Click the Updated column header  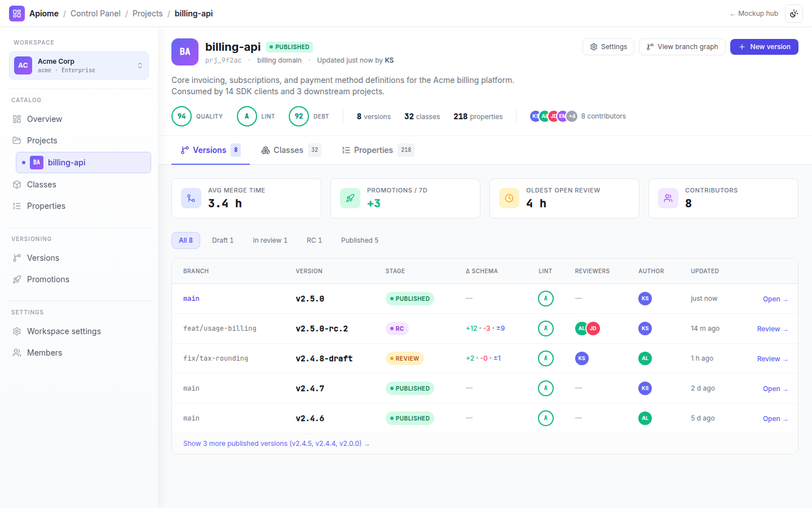coord(705,271)
